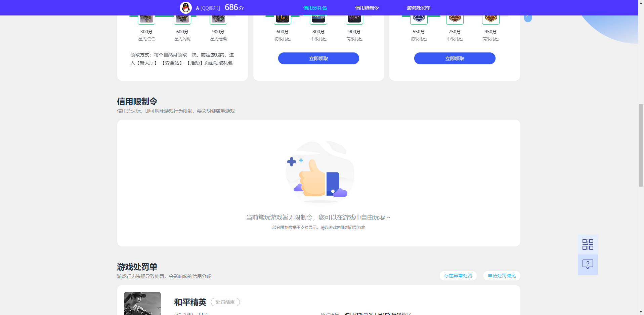Click the 800分 中级礼包 icon
The width and height of the screenshot is (644, 315).
(318, 19)
